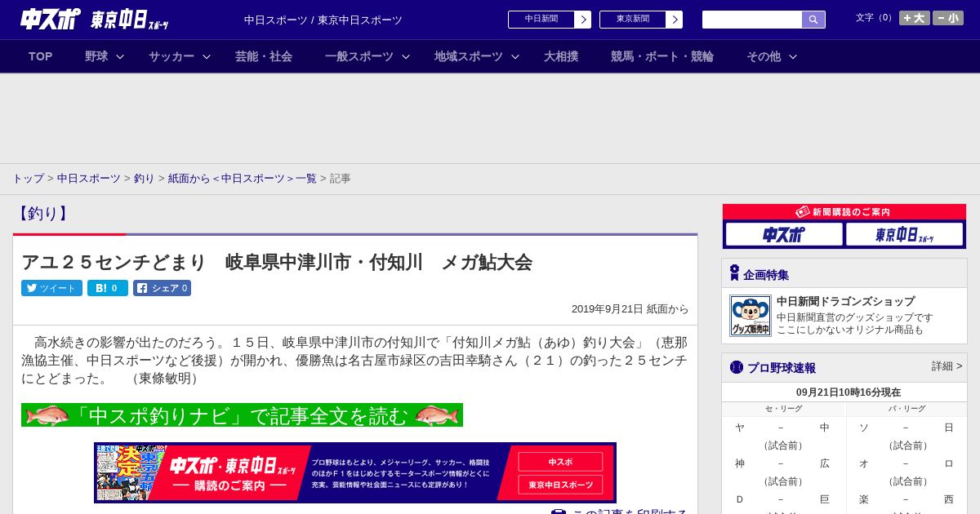The height and width of the screenshot is (514, 980).
Task: Click the printer icon for この記事を印刷する
Action: pyautogui.click(x=559, y=512)
